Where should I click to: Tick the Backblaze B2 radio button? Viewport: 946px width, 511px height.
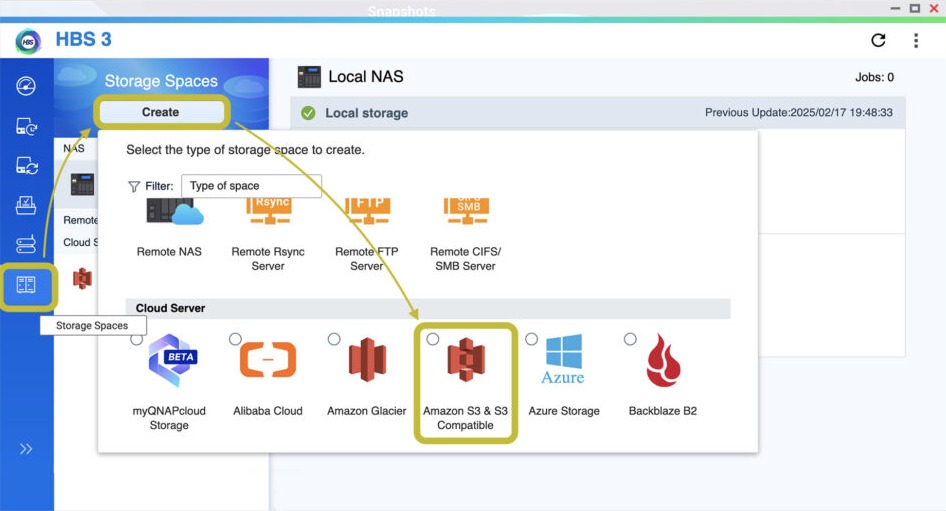click(630, 339)
